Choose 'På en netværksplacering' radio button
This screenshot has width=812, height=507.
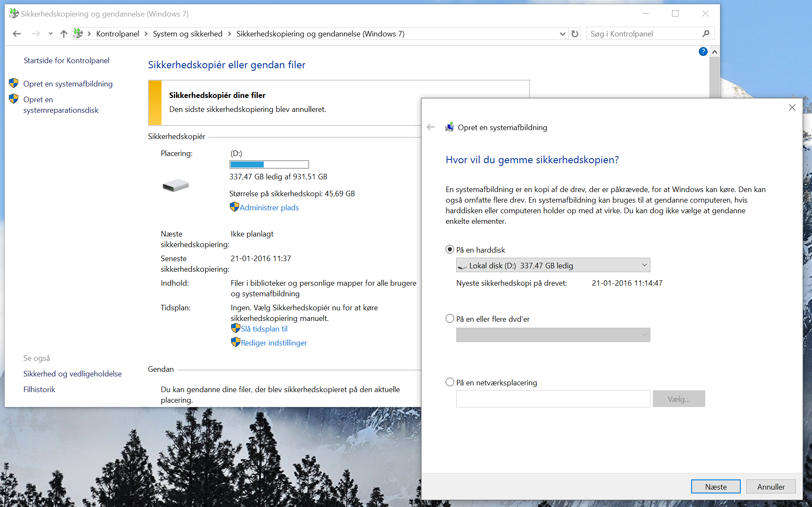(x=450, y=382)
